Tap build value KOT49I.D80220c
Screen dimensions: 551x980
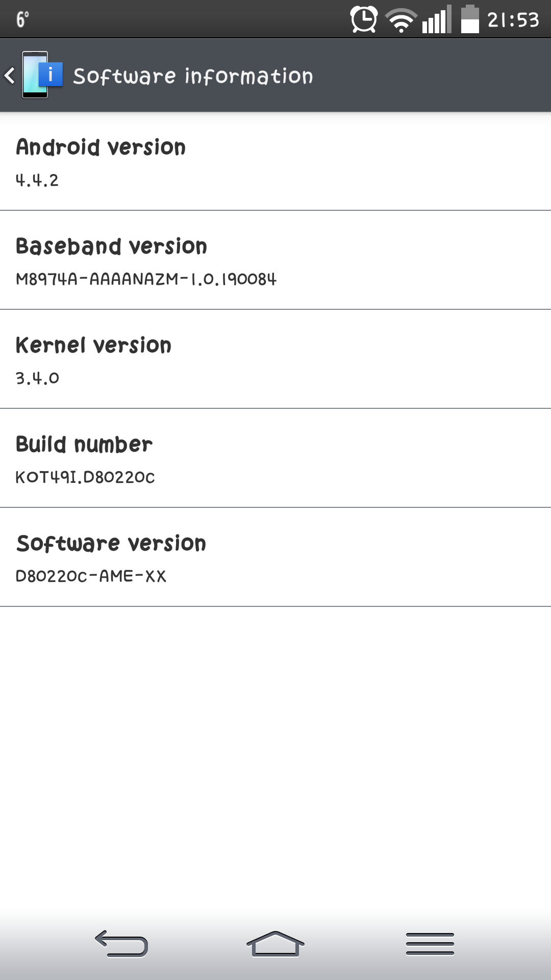click(85, 477)
